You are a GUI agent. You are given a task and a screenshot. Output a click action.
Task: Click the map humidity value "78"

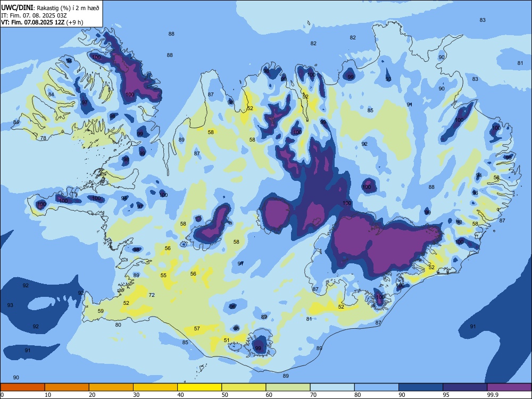[43, 138]
